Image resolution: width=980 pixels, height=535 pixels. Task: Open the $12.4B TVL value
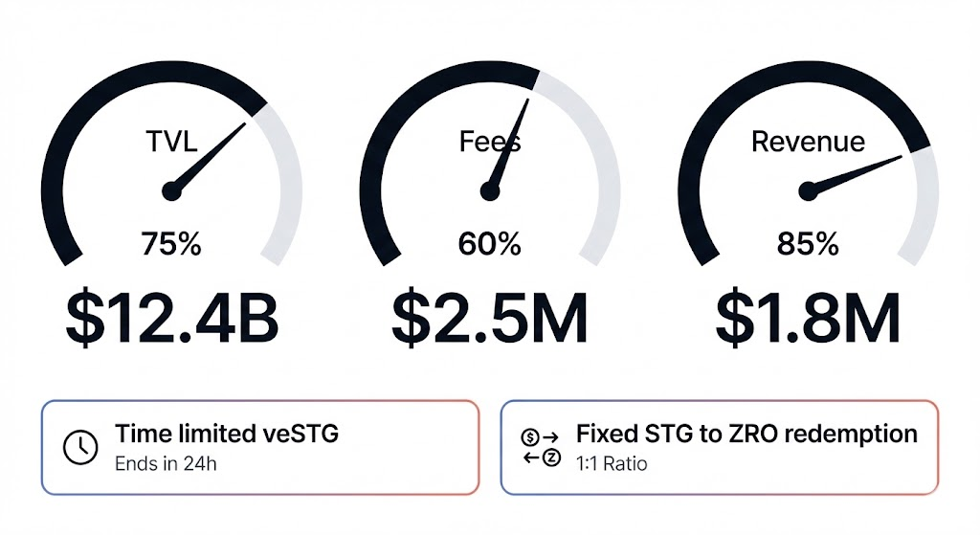pos(171,318)
